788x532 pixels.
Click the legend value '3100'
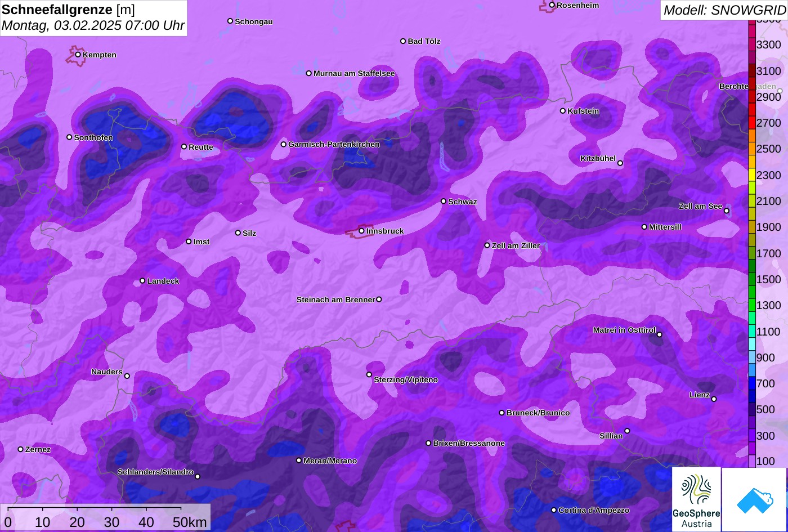pyautogui.click(x=769, y=71)
